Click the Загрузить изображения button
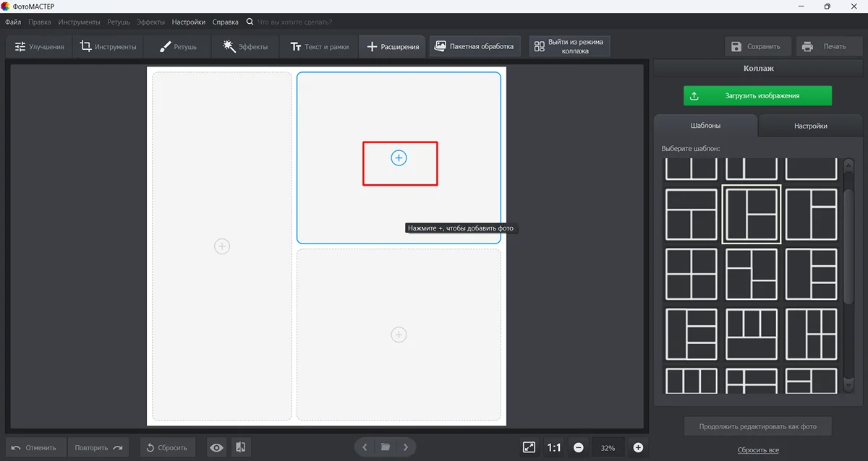The width and height of the screenshot is (868, 461). [757, 95]
